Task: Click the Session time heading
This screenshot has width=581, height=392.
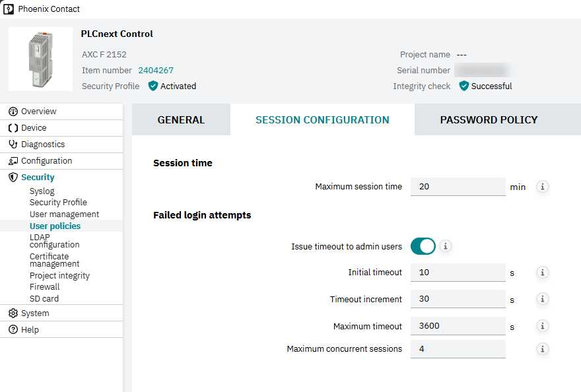Action: [183, 163]
